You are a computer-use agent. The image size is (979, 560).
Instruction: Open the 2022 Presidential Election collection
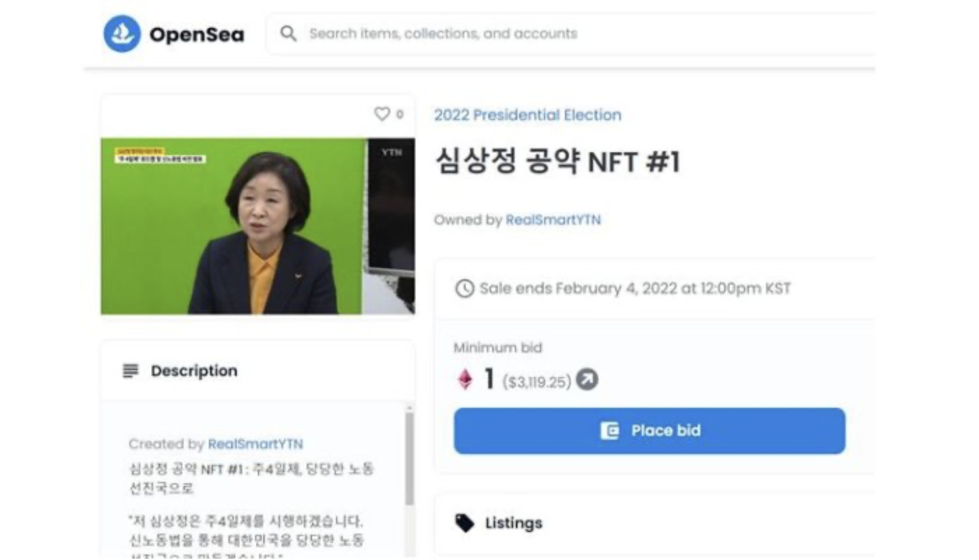527,115
